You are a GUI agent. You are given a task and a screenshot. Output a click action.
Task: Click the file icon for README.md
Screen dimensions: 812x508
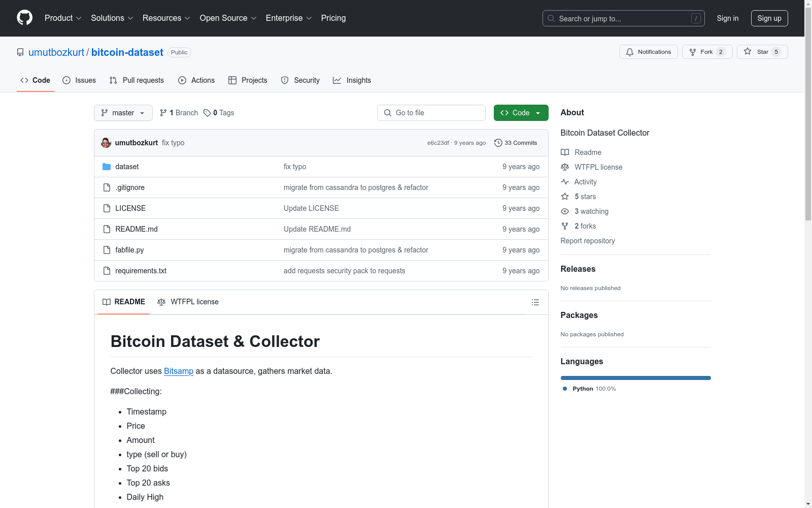[107, 229]
